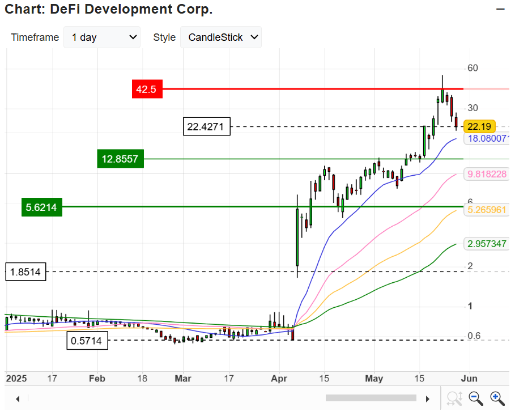This screenshot has width=515, height=420.
Task: Click the Feb date axis label
Action: (x=97, y=379)
